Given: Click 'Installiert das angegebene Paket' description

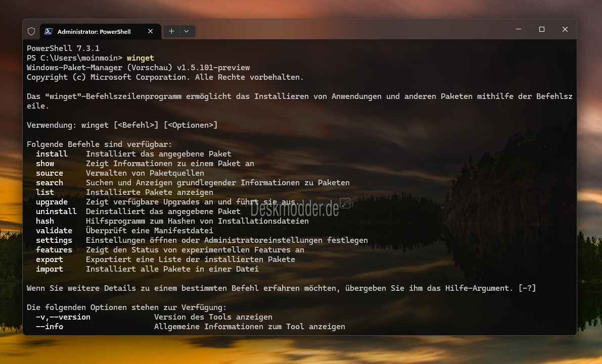Looking at the screenshot, I should point(159,154).
